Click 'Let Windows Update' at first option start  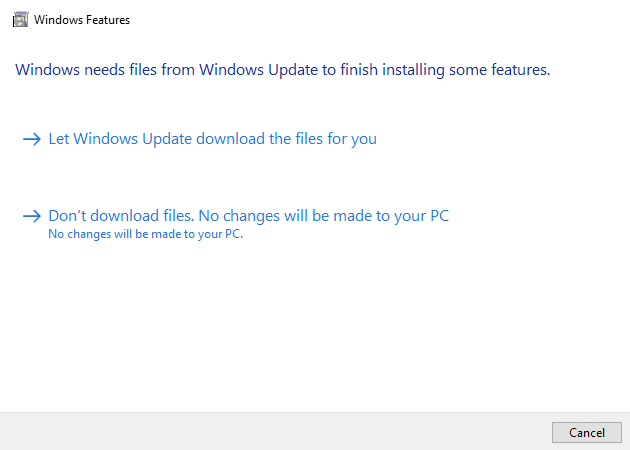pos(107,139)
